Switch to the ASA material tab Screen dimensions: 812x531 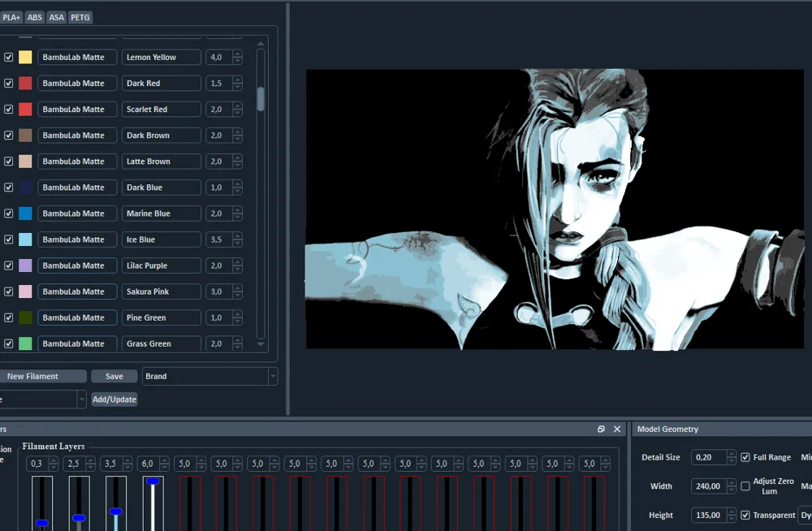click(57, 17)
